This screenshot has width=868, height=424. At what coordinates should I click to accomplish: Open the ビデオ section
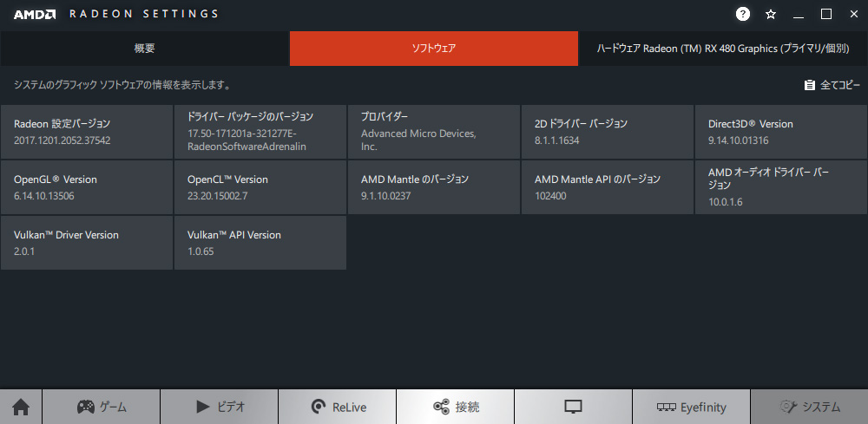[220, 407]
